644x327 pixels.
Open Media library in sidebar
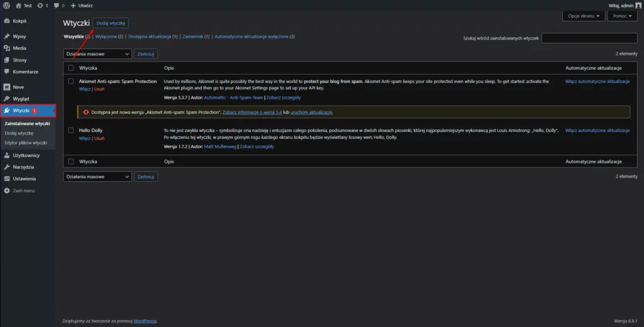[19, 48]
